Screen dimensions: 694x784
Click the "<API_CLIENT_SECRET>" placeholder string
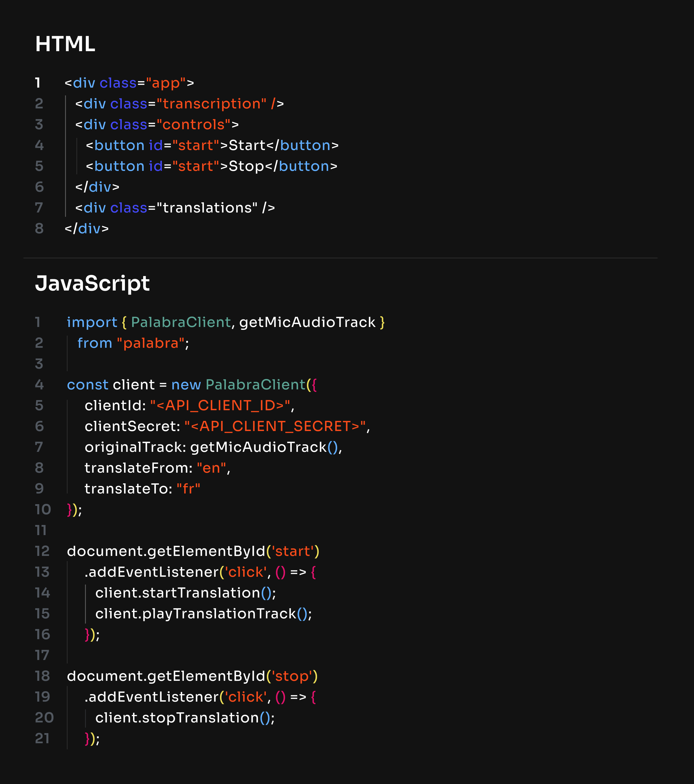pyautogui.click(x=275, y=426)
